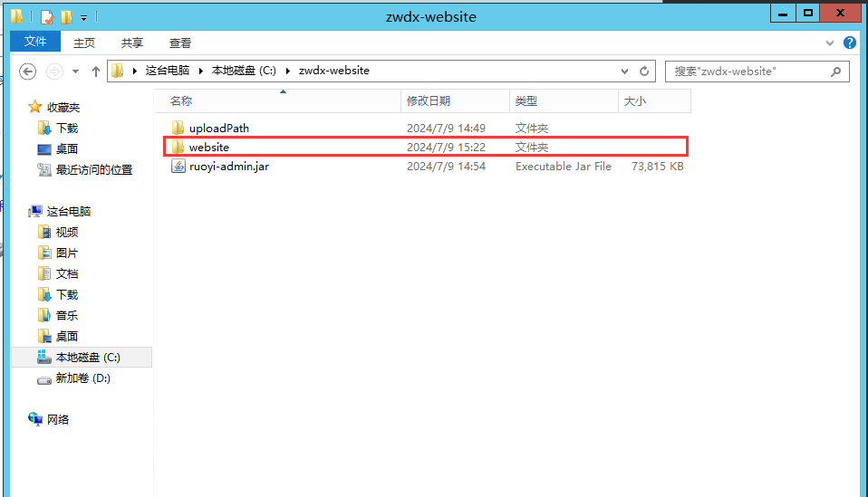Open the address bar history dropdown
Image resolution: width=868 pixels, height=497 pixels.
(x=624, y=72)
